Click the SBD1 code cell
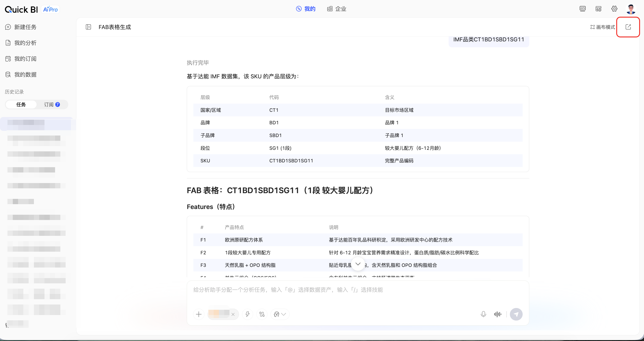 [276, 135]
